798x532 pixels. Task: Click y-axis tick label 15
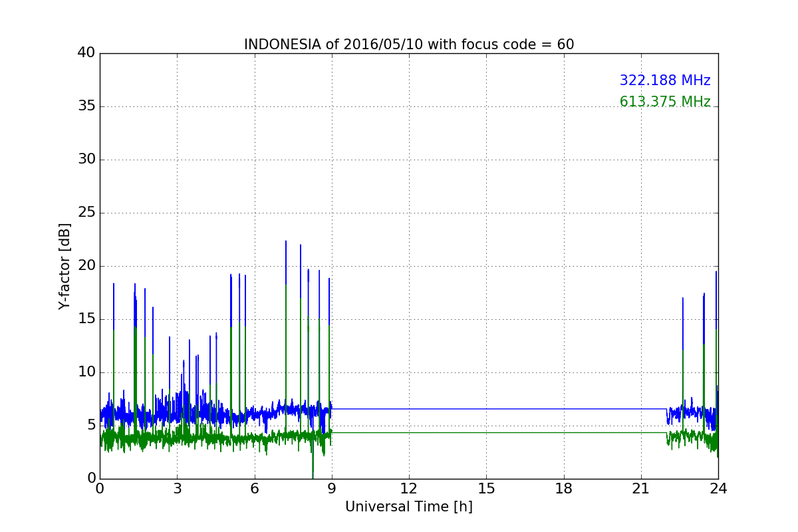click(86, 319)
